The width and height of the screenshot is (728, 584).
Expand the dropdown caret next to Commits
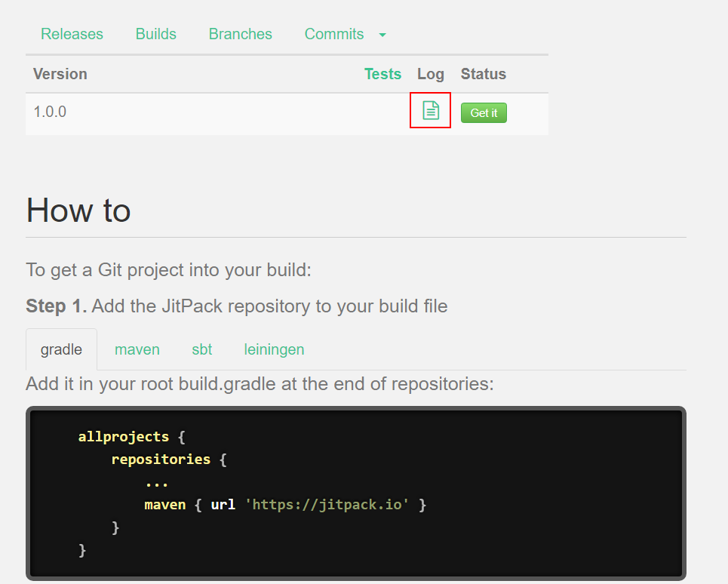(382, 35)
